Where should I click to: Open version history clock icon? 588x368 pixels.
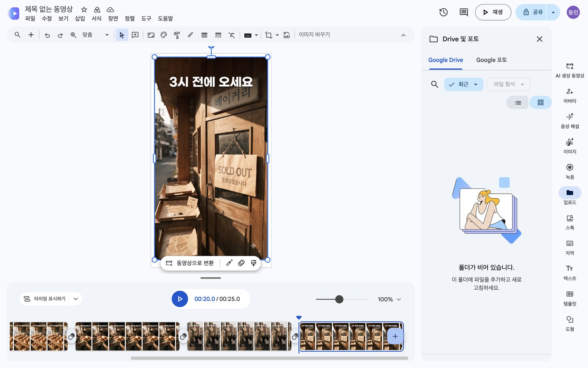click(x=444, y=12)
